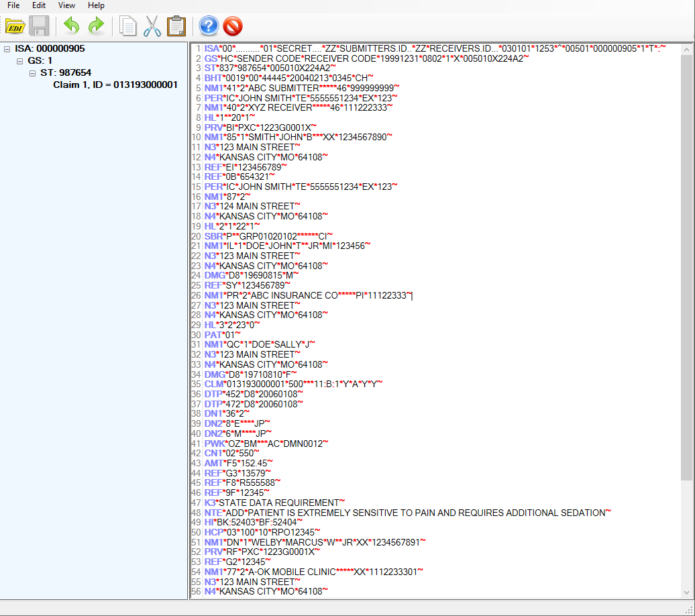Open the File menu

coord(13,5)
